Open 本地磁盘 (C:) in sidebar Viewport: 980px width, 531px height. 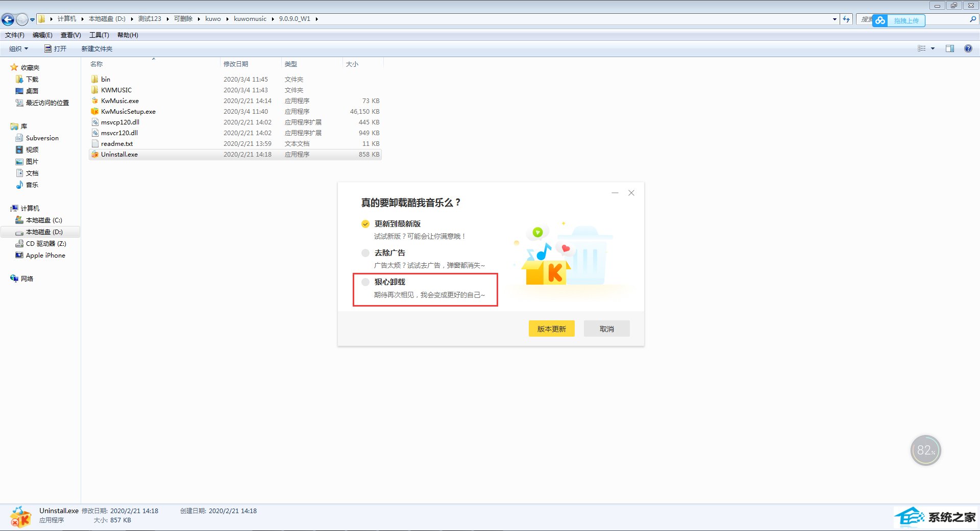(44, 220)
